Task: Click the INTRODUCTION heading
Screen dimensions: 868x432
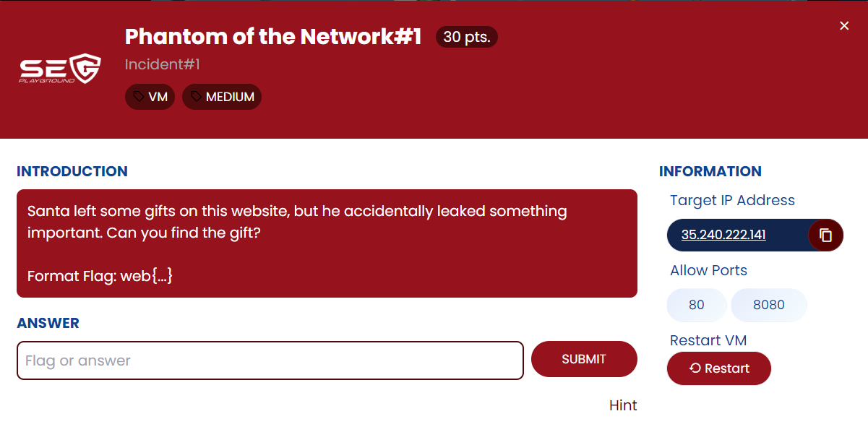Action: click(72, 171)
